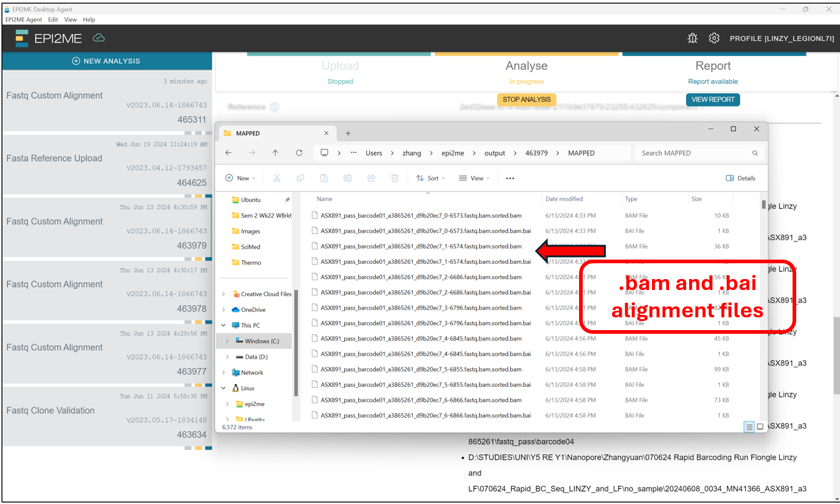Click the epi2me breadcrumb in address bar
The image size is (840, 504).
click(453, 153)
